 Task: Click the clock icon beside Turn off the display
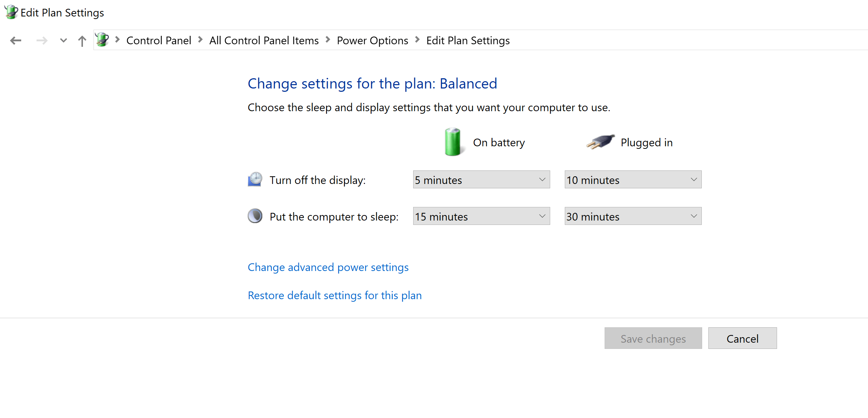pos(255,180)
